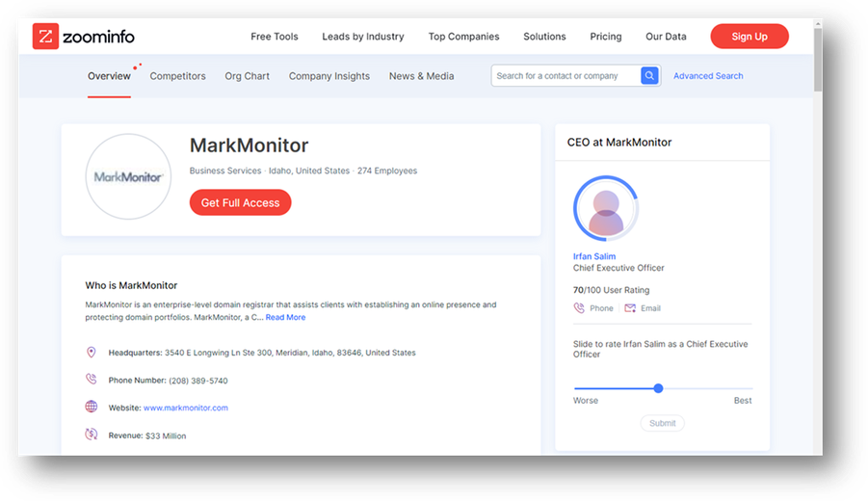Click the MarkMonitor company logo
The width and height of the screenshot is (868, 501).
(128, 176)
